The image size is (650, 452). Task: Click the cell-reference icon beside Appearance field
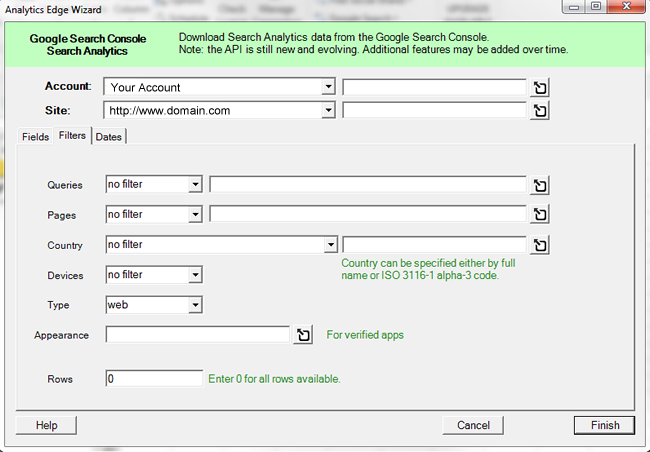(x=303, y=335)
